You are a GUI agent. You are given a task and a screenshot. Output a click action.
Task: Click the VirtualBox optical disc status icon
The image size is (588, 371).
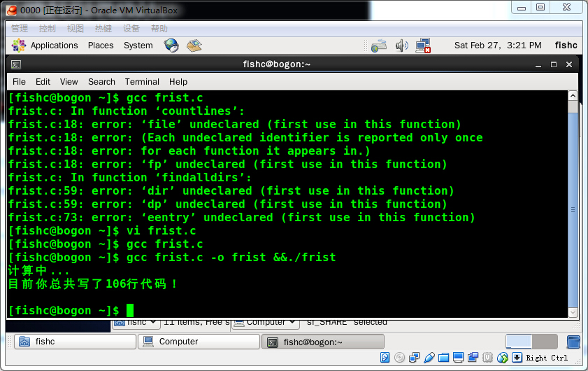click(x=399, y=358)
